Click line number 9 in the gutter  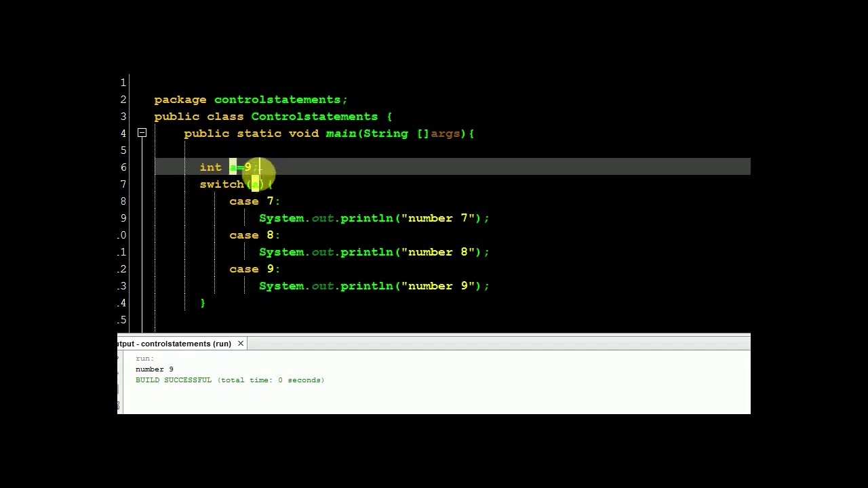click(123, 218)
